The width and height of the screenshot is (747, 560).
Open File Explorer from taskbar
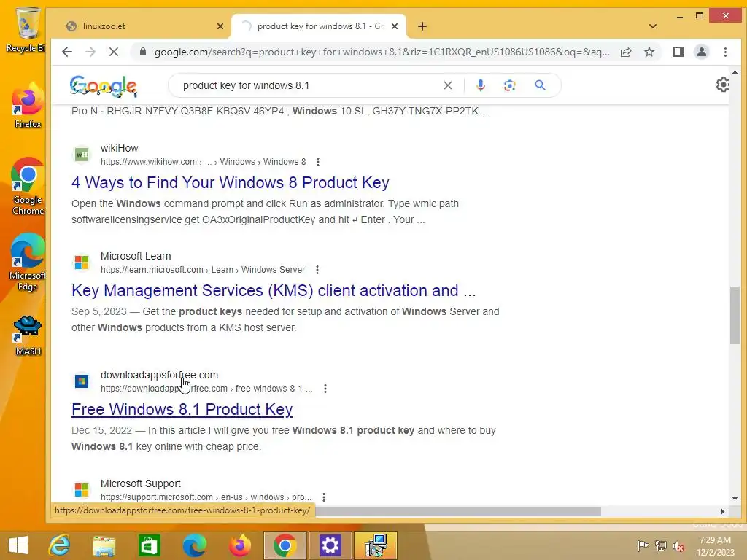click(x=104, y=545)
